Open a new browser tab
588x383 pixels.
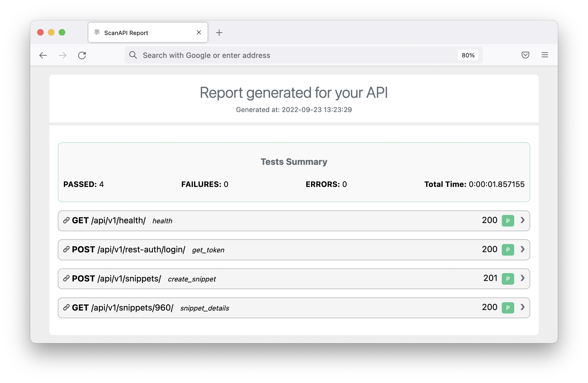[x=219, y=32]
